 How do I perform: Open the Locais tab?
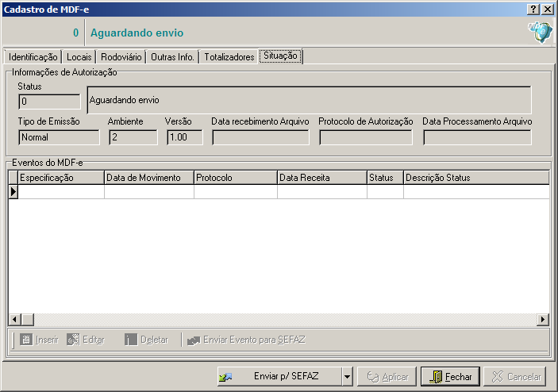79,57
